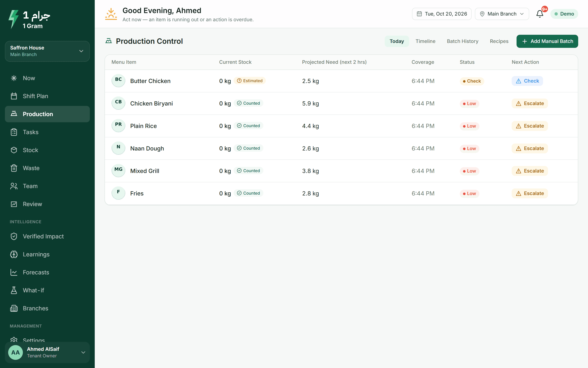Open the Tue, Oct 20, 2026 date picker
This screenshot has height=368, width=588.
click(442, 14)
